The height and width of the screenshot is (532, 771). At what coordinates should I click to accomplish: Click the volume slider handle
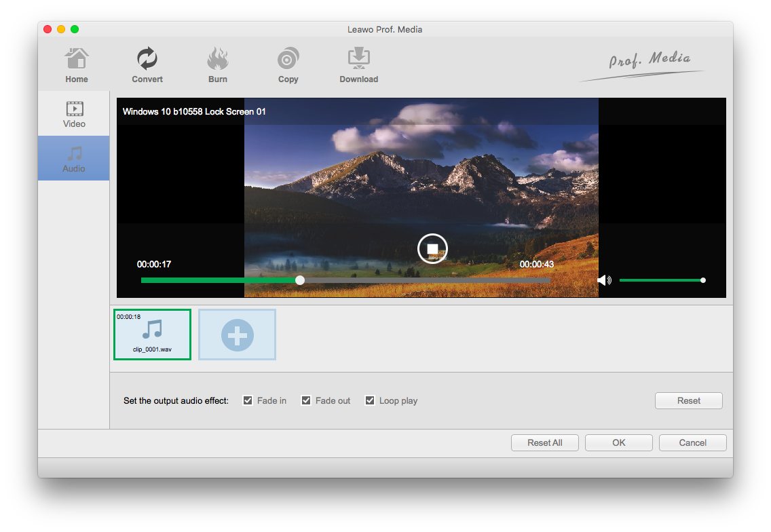pos(703,280)
